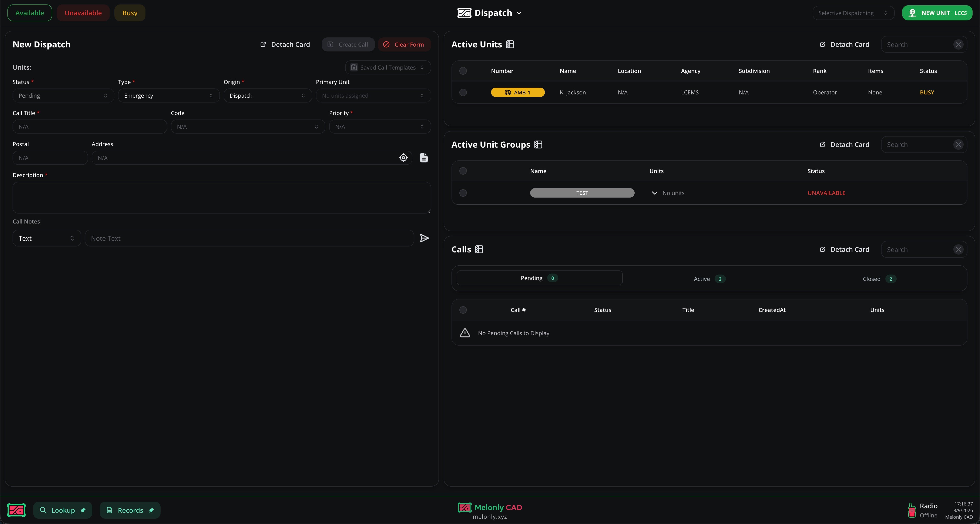Open the Active Unit Groups table layout icon
The height and width of the screenshot is (524, 980).
click(x=538, y=145)
